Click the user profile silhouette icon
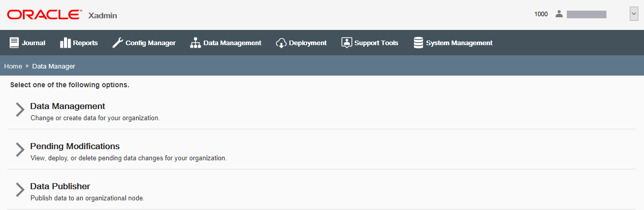The image size is (644, 210). point(559,14)
